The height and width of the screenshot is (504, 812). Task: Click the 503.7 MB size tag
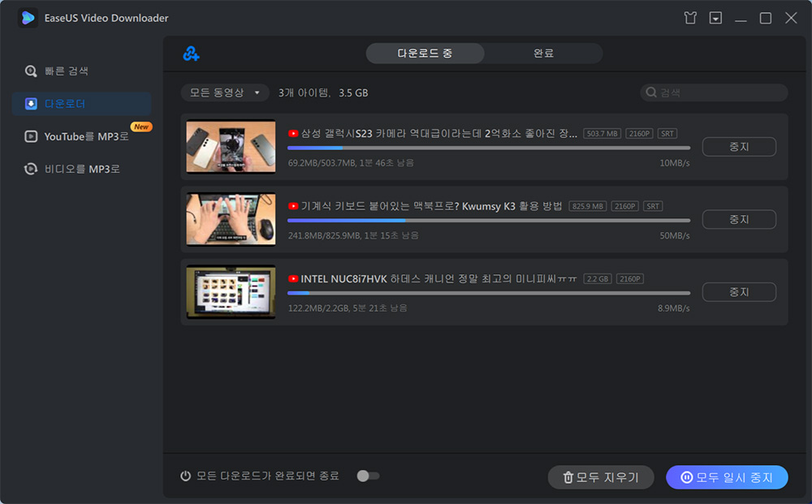[x=602, y=133]
